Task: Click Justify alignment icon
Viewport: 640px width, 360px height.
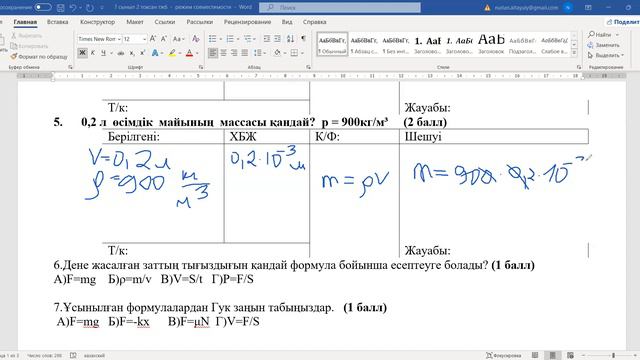Action: pyautogui.click(x=244, y=53)
